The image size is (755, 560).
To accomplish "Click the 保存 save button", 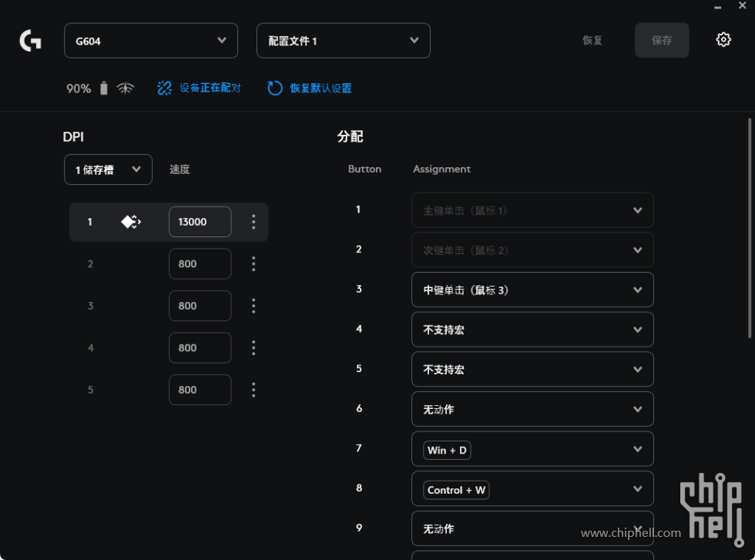I will [662, 41].
